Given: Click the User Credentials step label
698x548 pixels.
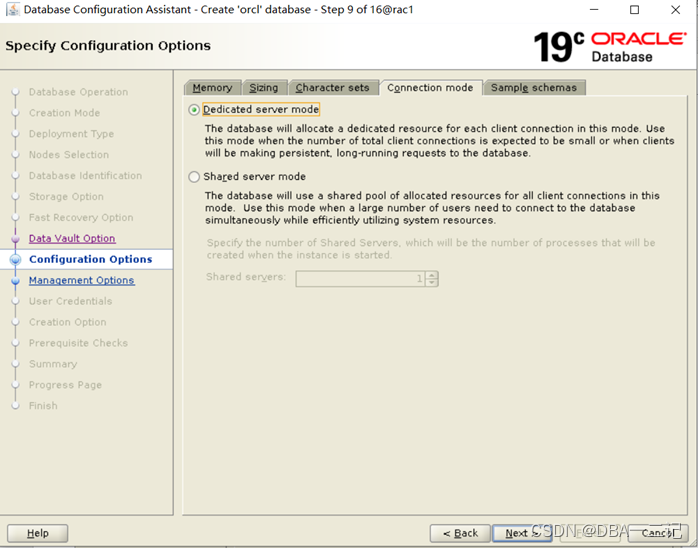Looking at the screenshot, I should [x=70, y=301].
